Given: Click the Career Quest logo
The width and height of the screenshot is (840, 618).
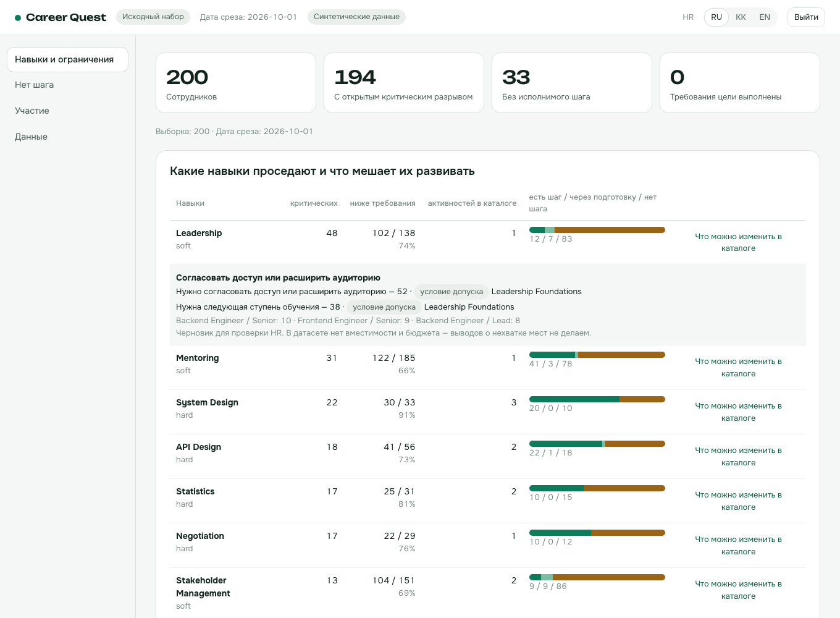Looking at the screenshot, I should click(x=61, y=17).
